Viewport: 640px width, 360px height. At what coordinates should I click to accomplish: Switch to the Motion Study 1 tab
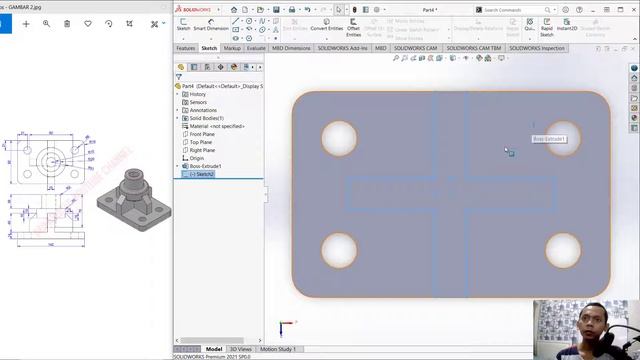(278, 349)
